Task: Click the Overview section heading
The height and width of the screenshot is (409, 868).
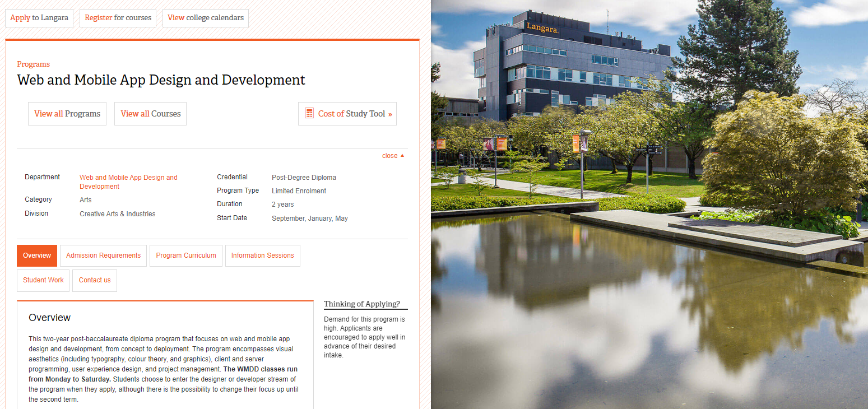Action: coord(49,318)
